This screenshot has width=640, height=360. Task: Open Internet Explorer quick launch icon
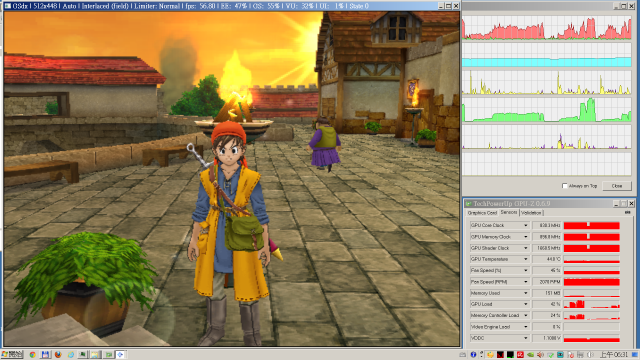[71, 355]
